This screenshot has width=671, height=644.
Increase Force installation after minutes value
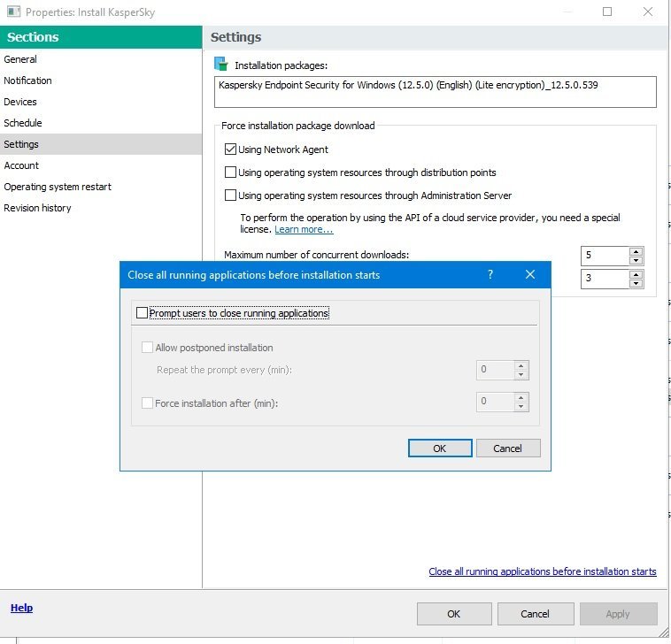521,398
